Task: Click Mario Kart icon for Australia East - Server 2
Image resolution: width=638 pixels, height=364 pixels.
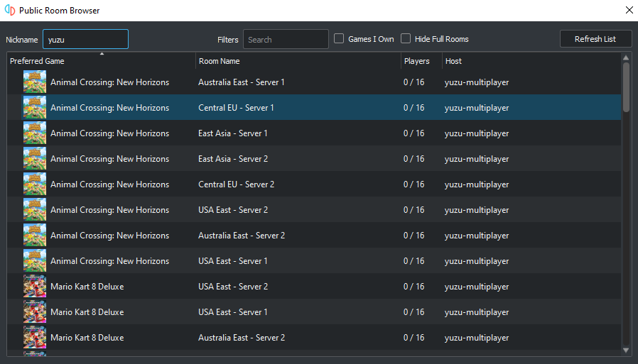Action: tap(35, 338)
